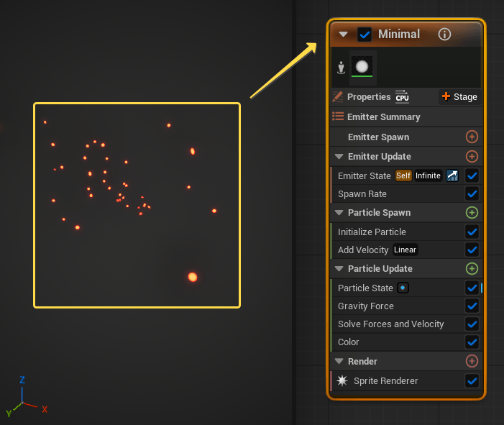Click the Self life cycle badge

403,175
